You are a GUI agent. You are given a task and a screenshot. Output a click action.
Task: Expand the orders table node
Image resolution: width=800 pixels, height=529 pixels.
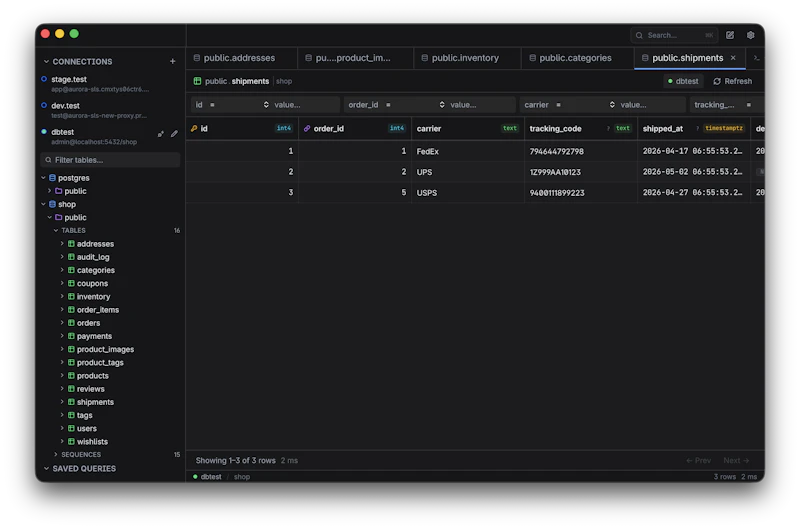(62, 323)
